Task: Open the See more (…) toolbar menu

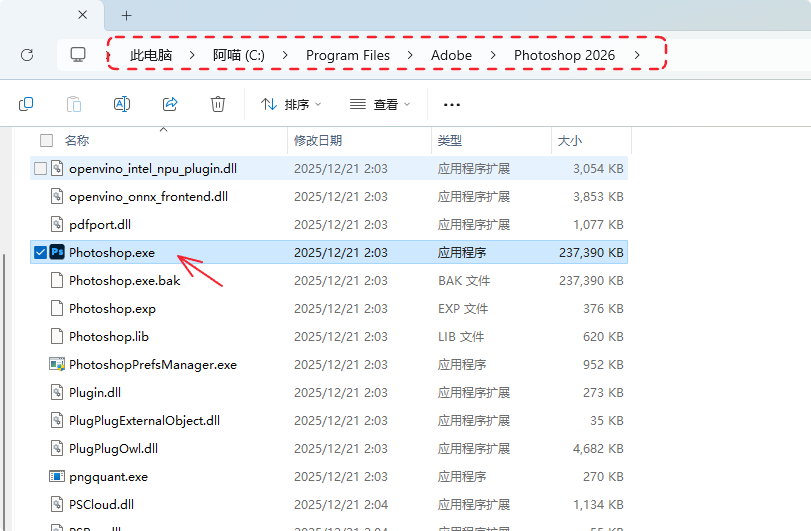Action: point(452,104)
